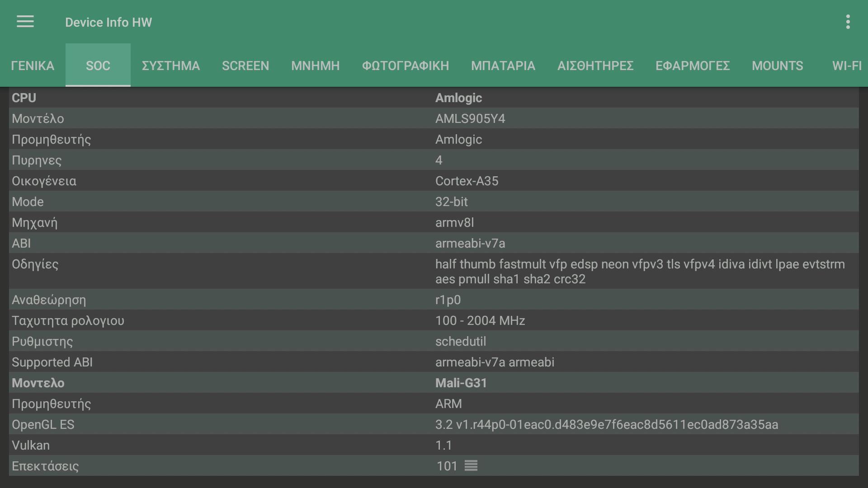Click the Mali-G31 GPU model row
The height and width of the screenshot is (488, 868).
tap(434, 383)
